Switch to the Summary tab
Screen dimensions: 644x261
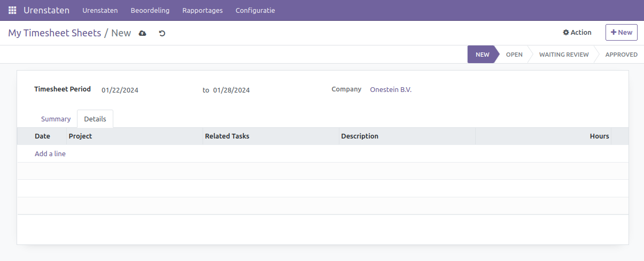(56, 119)
